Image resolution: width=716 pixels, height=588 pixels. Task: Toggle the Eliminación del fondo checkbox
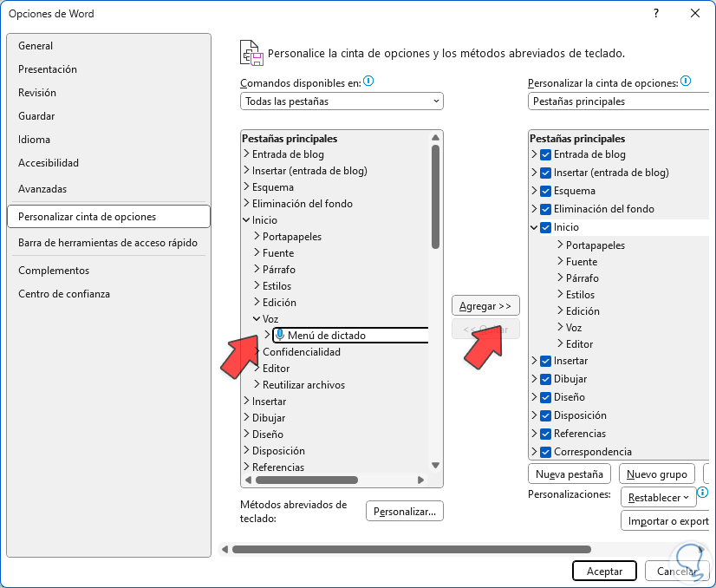pyautogui.click(x=545, y=209)
